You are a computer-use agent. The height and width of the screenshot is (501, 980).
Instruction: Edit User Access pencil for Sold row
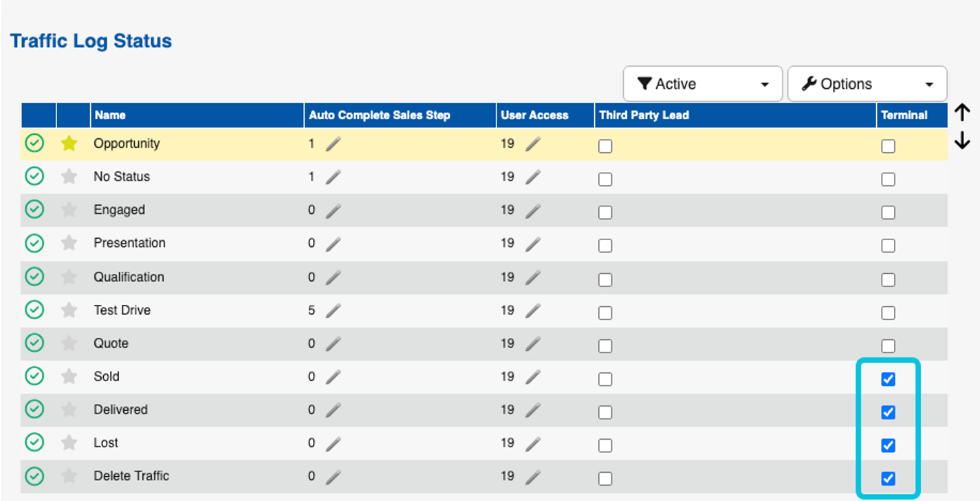(532, 377)
